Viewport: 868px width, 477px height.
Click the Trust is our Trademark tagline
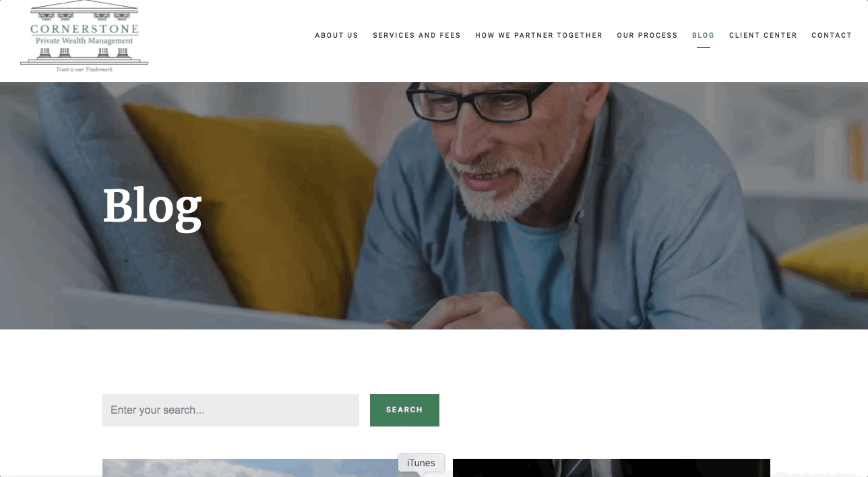pyautogui.click(x=84, y=69)
